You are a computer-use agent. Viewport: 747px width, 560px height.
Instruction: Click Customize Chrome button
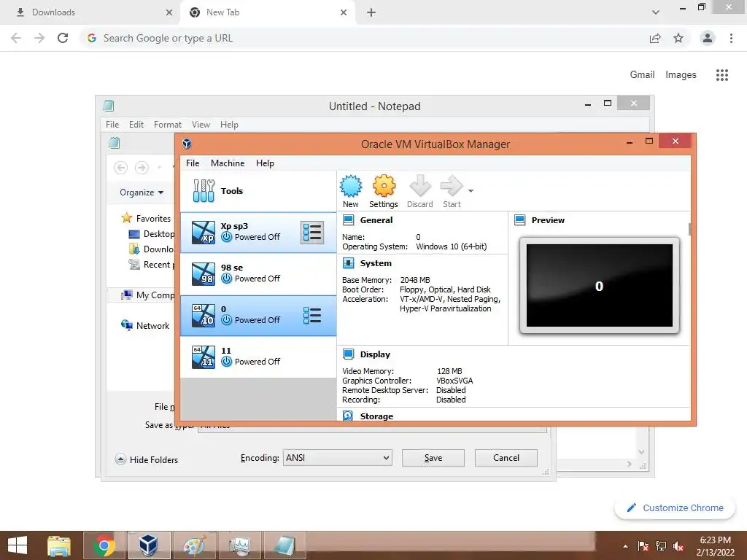pyautogui.click(x=675, y=507)
